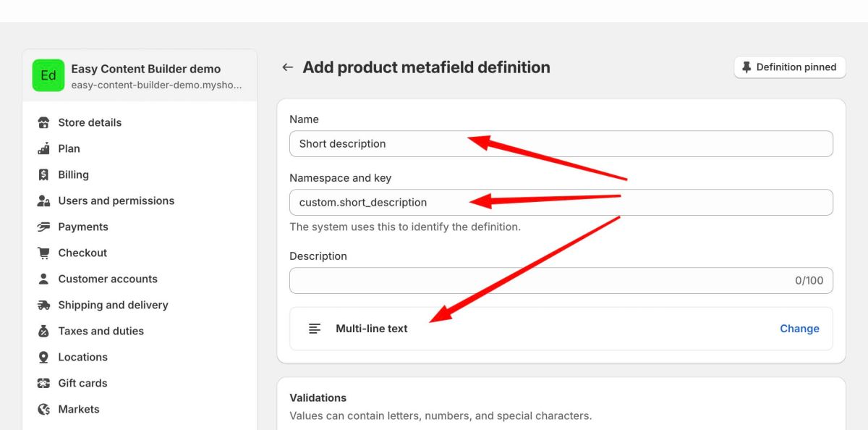
Task: Click the Billing receipt icon
Action: (x=43, y=174)
